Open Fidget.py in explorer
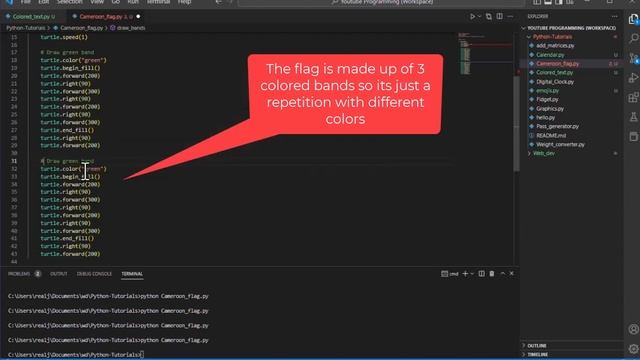 coord(547,100)
